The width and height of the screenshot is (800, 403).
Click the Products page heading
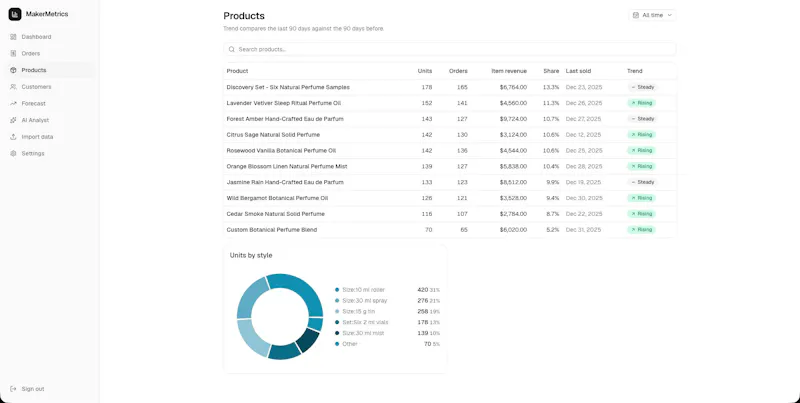click(244, 16)
